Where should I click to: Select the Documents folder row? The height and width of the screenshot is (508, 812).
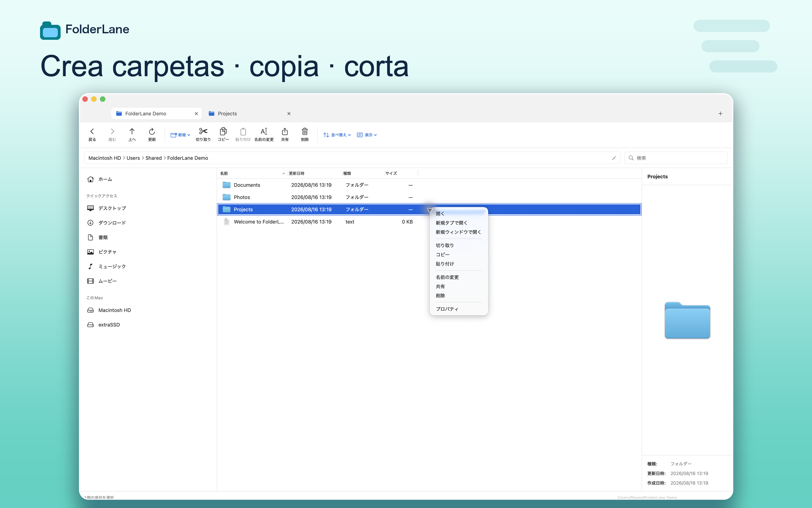(429, 185)
